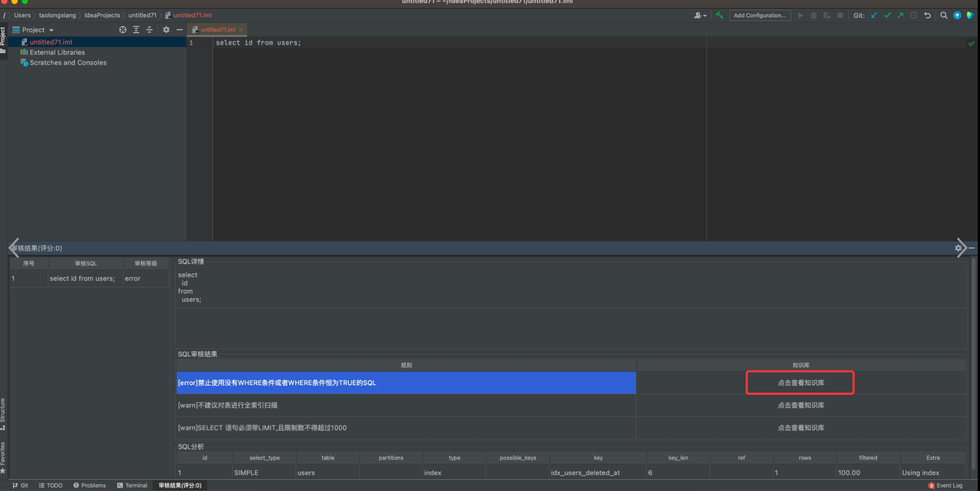Open Search Everywhere magnifier icon
The width and height of the screenshot is (980, 491).
pos(944,15)
